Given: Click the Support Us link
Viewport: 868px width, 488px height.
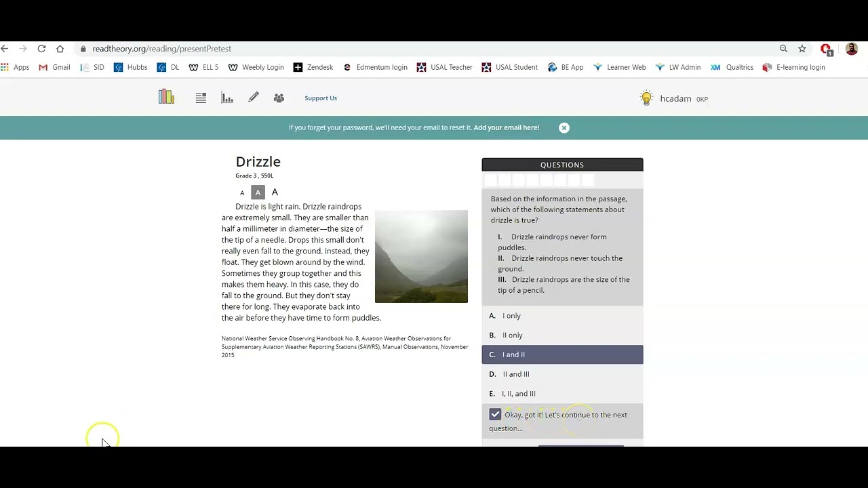Looking at the screenshot, I should [x=321, y=98].
